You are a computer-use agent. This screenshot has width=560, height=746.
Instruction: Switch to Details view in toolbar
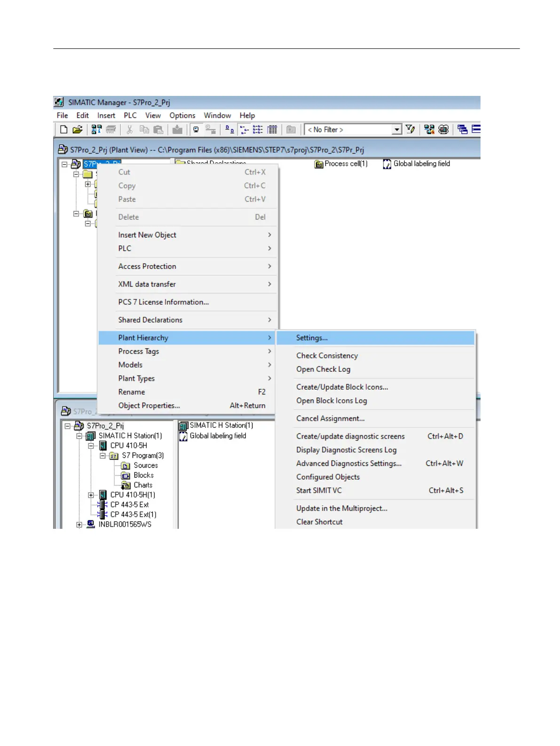[272, 129]
